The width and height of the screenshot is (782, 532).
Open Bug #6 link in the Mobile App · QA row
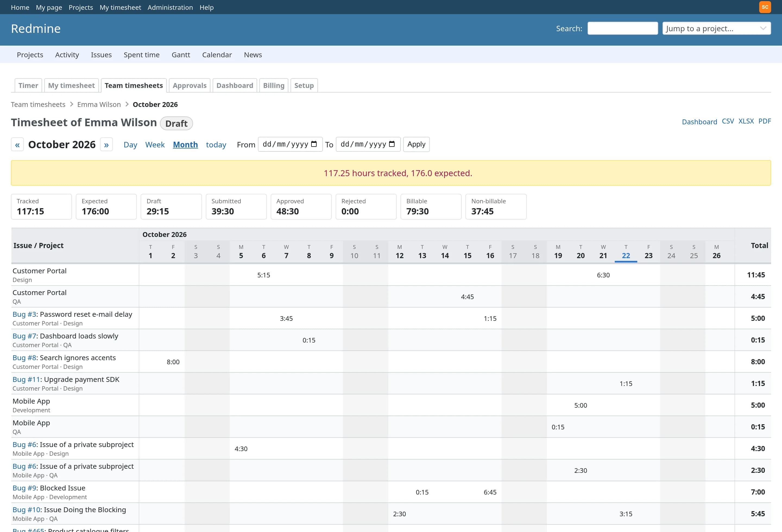click(x=24, y=466)
